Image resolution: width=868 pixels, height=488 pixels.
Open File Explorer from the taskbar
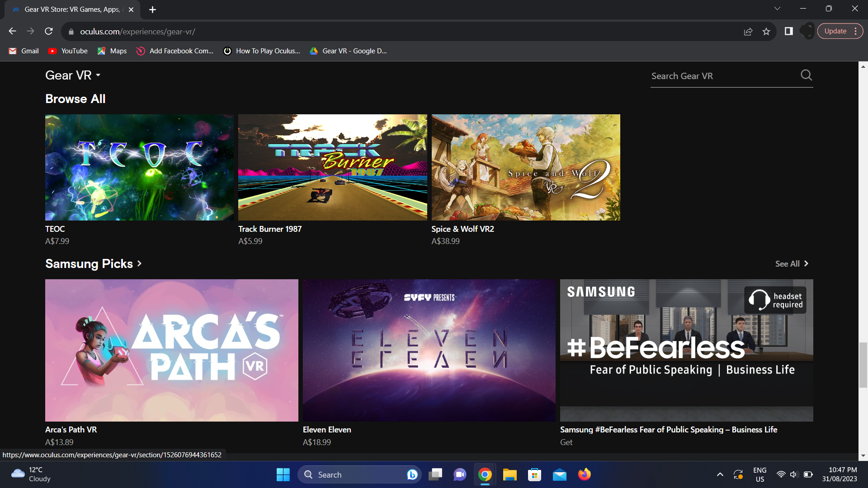tap(509, 474)
